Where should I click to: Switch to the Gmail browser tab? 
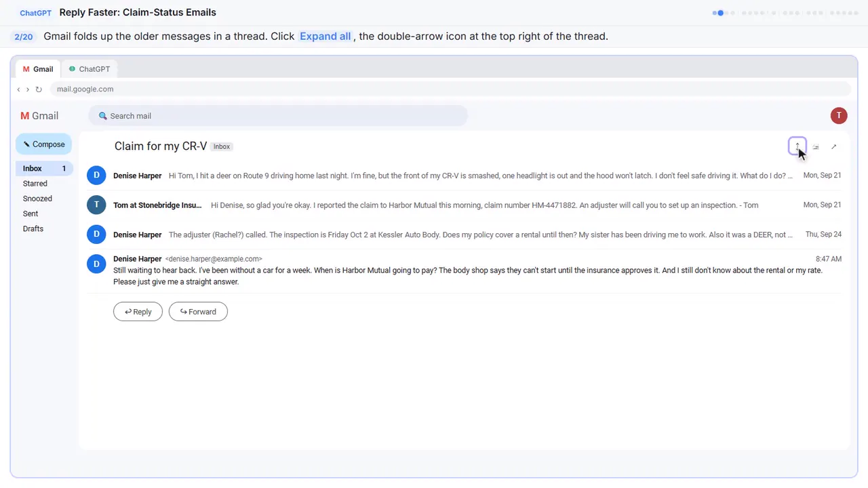click(38, 69)
